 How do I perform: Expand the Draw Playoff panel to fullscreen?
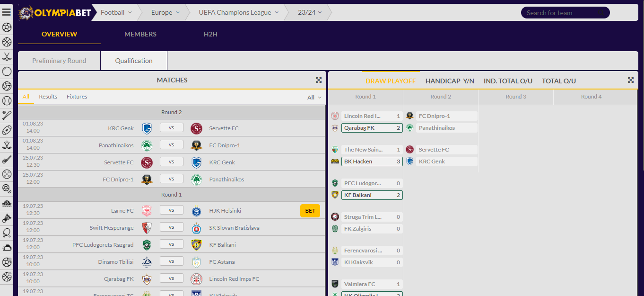click(630, 80)
